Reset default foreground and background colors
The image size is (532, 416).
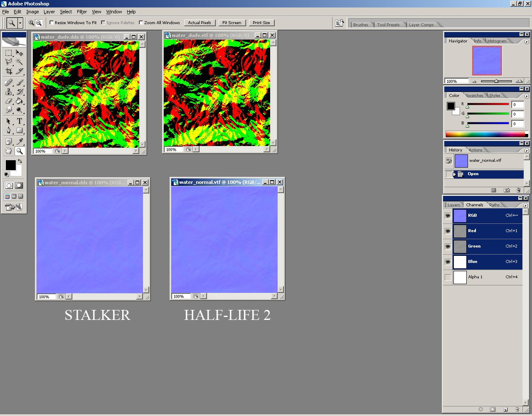point(6,174)
